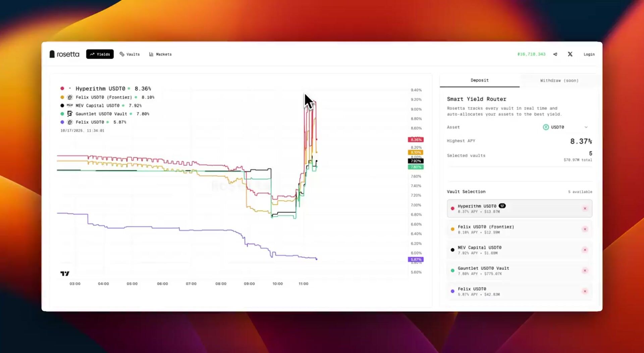The image size is (644, 353).
Task: Click the 07:00 time axis label
Action: point(191,284)
